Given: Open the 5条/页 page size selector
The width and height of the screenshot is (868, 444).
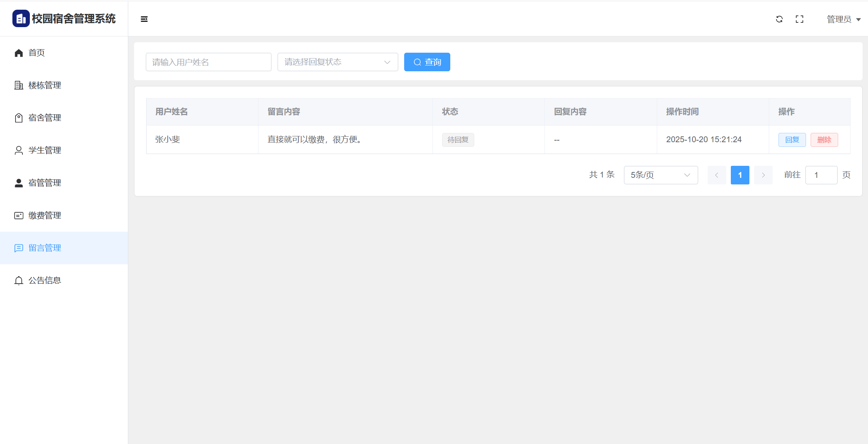Looking at the screenshot, I should click(661, 175).
